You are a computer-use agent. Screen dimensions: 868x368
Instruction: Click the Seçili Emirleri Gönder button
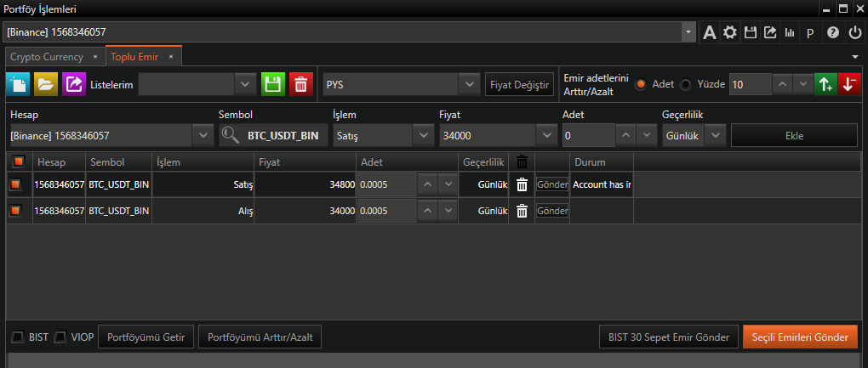click(799, 337)
